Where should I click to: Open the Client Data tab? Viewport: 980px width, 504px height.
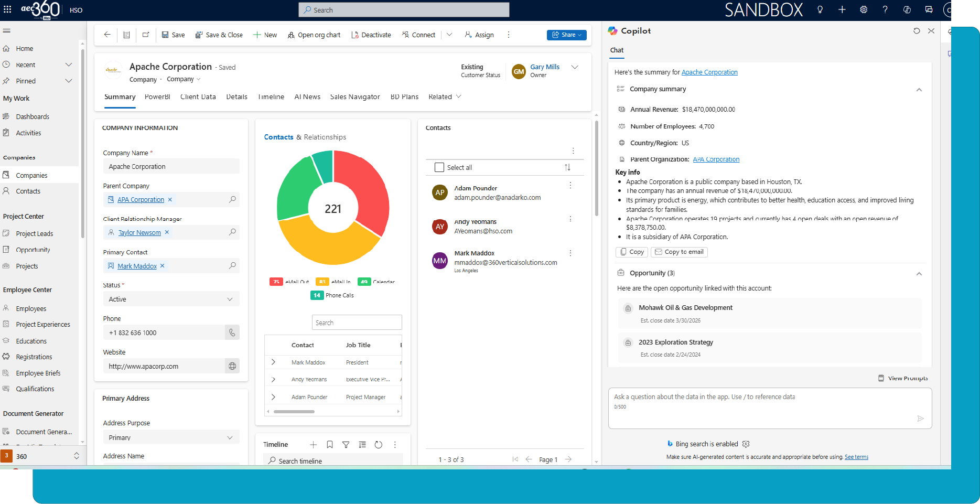coord(198,97)
